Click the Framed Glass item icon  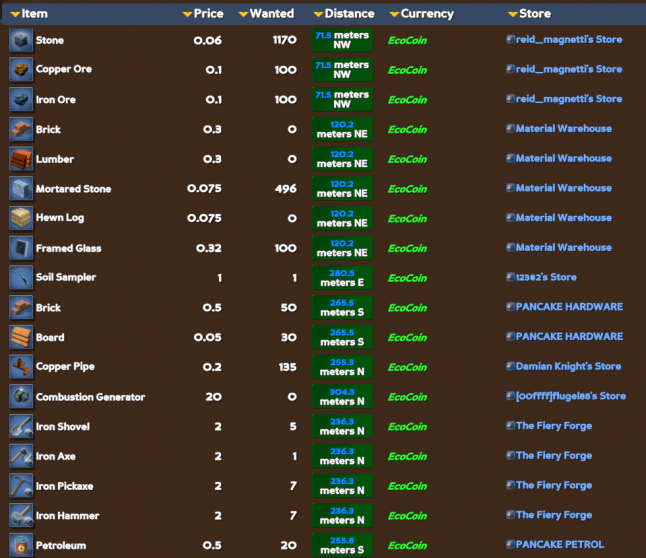tap(21, 248)
